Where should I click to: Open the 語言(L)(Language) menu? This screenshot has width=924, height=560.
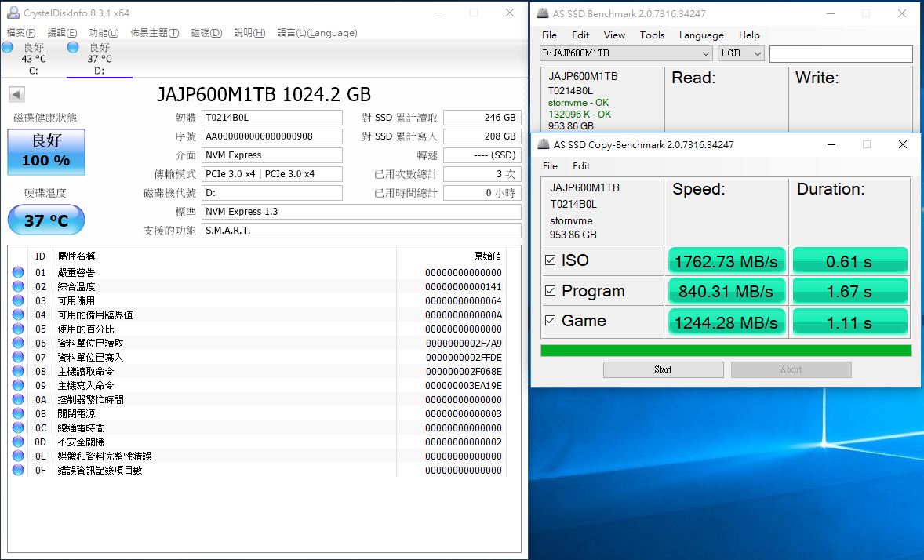coord(318,33)
